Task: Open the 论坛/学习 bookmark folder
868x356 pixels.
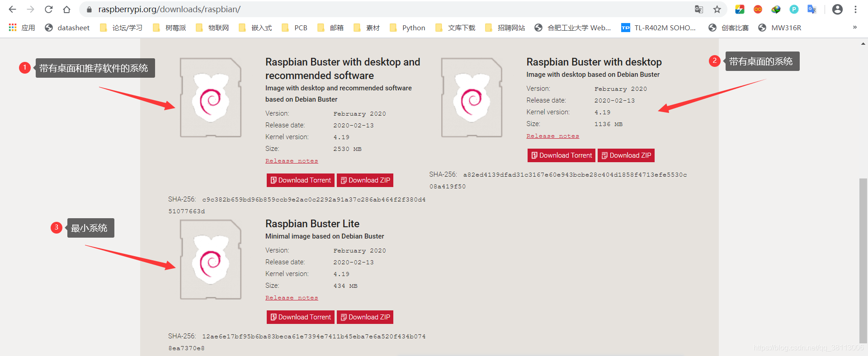Action: click(121, 28)
